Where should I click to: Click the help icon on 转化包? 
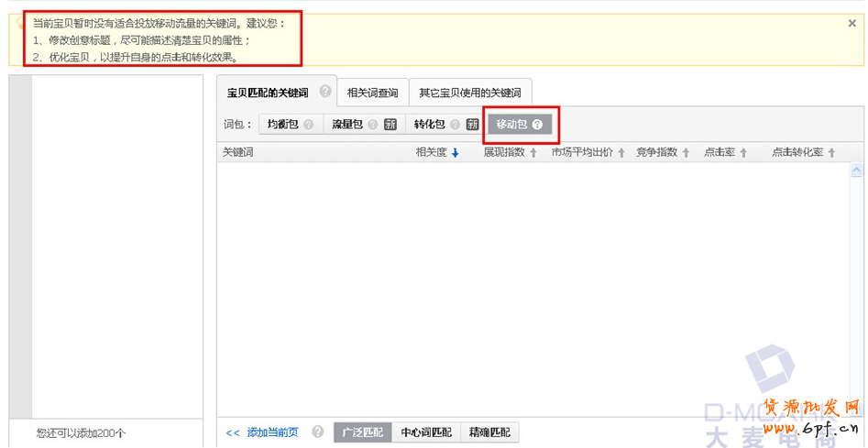coord(455,125)
